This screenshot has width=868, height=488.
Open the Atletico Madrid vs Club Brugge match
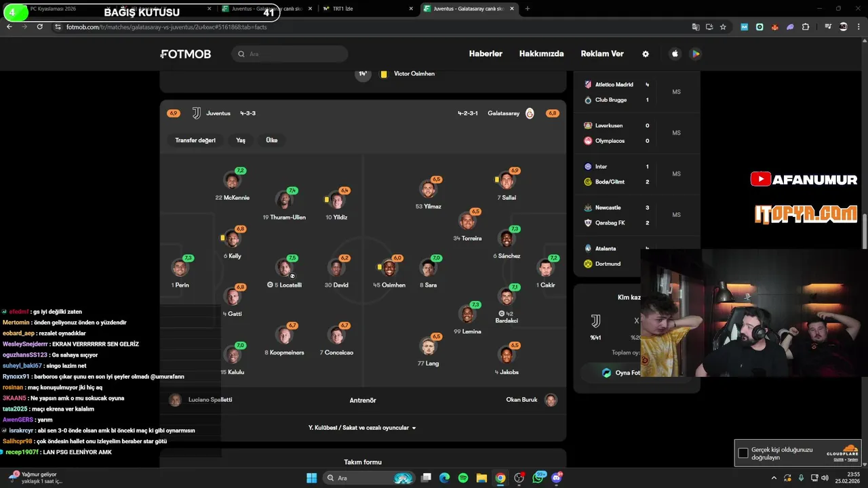(x=636, y=92)
